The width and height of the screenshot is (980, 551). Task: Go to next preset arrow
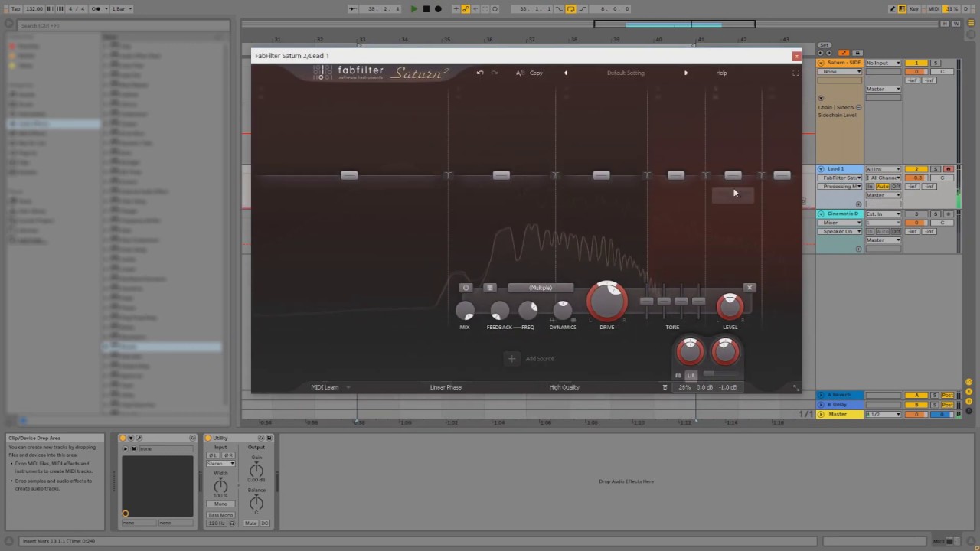(x=685, y=73)
